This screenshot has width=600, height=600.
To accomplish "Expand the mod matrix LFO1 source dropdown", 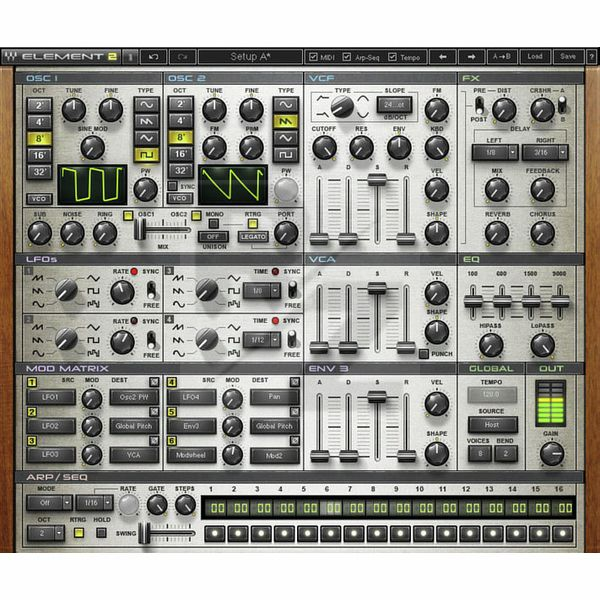I will click(x=58, y=398).
